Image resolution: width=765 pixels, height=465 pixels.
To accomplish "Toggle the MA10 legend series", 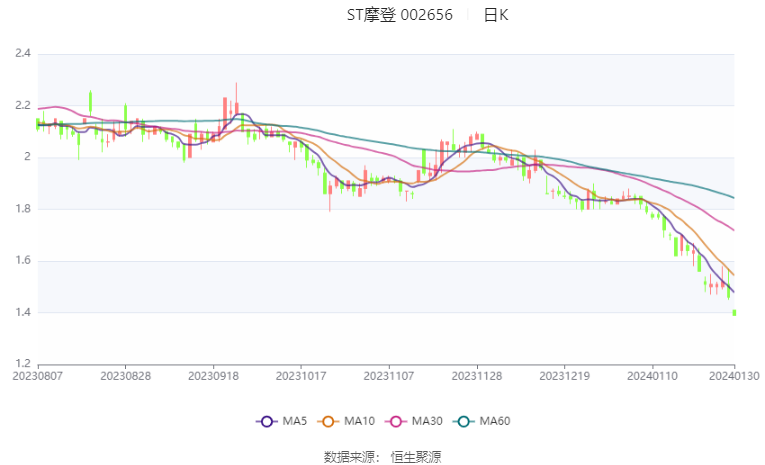I will coord(346,421).
